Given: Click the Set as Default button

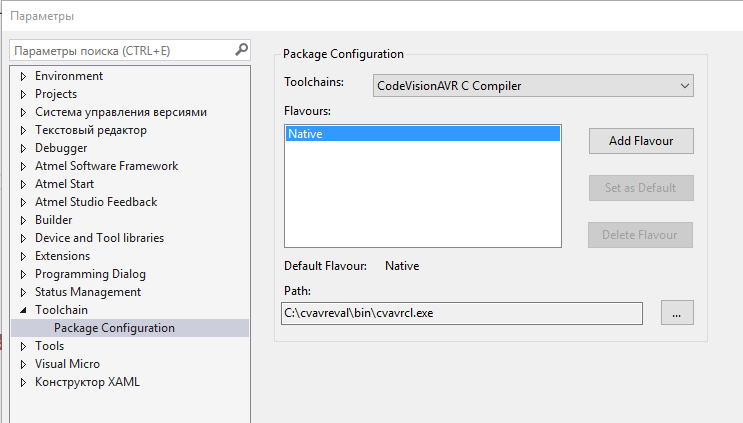Looking at the screenshot, I should click(x=640, y=188).
